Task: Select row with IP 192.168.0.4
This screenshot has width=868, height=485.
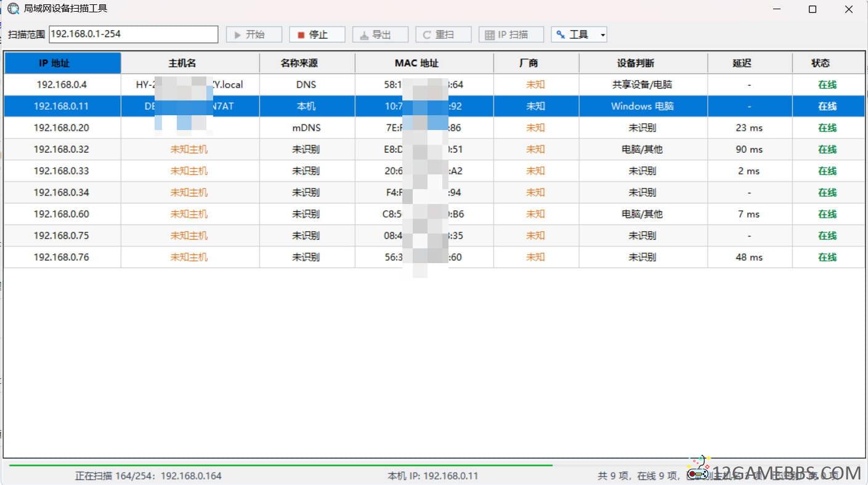Action: [x=434, y=84]
